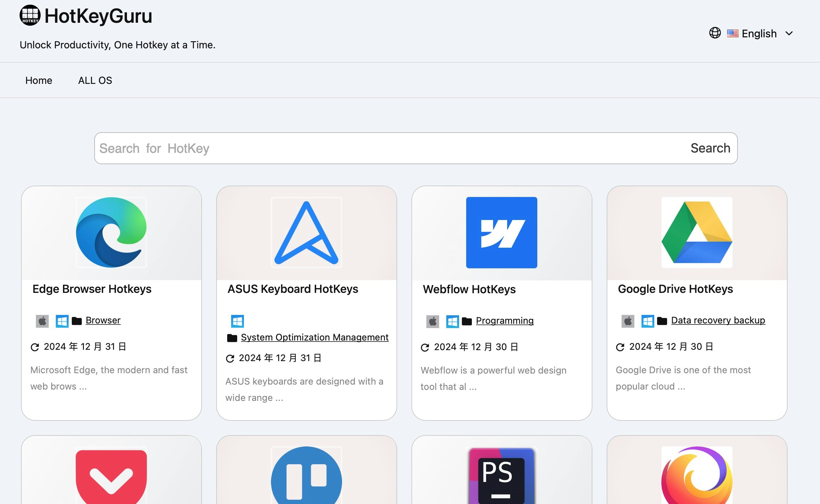Image resolution: width=820 pixels, height=504 pixels.
Task: Click folder icon next to Browser
Action: [77, 321]
